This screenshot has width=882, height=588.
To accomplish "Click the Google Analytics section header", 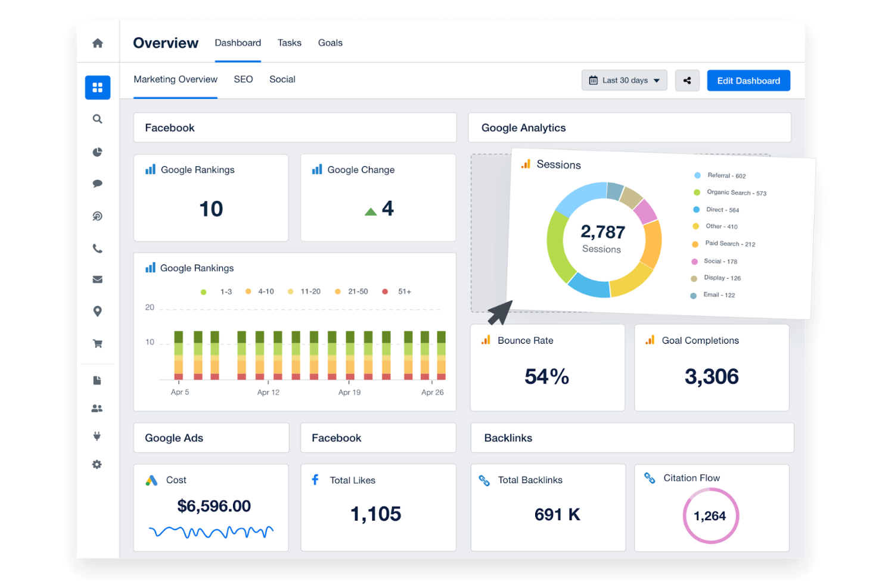I will [x=630, y=127].
